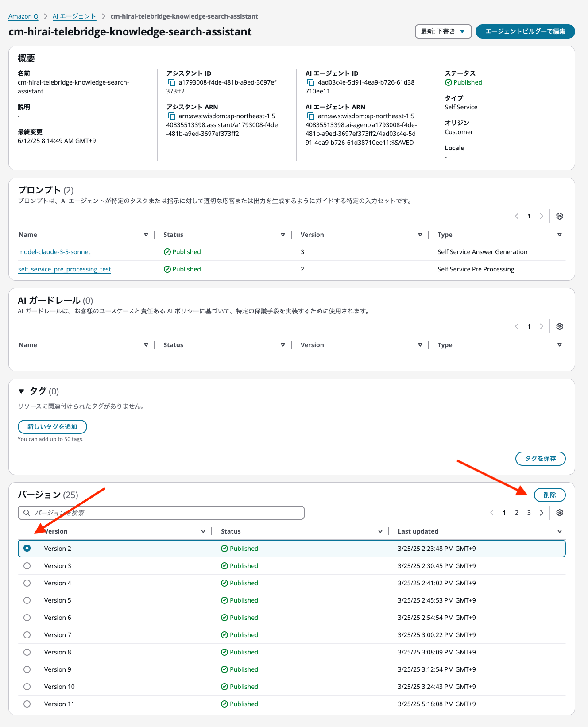The width and height of the screenshot is (588, 727).
Task: Open versions table settings gear
Action: (560, 513)
